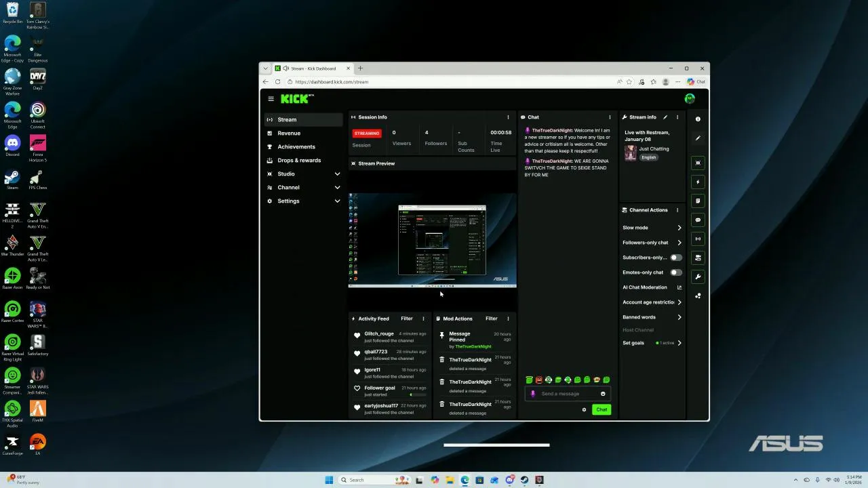The image size is (868, 488).
Task: Open Channel Actions three-dot menu
Action: [x=677, y=210]
